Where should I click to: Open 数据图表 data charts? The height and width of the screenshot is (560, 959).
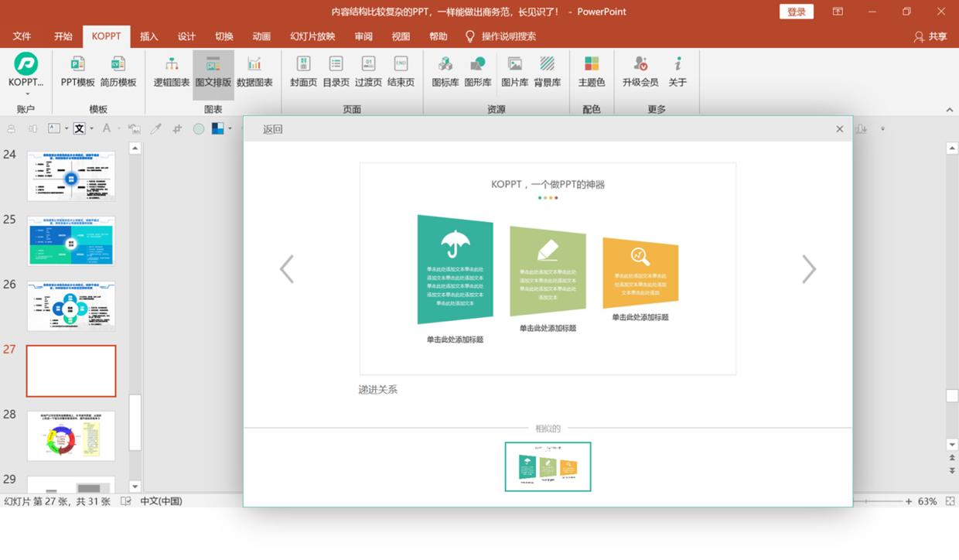(254, 71)
